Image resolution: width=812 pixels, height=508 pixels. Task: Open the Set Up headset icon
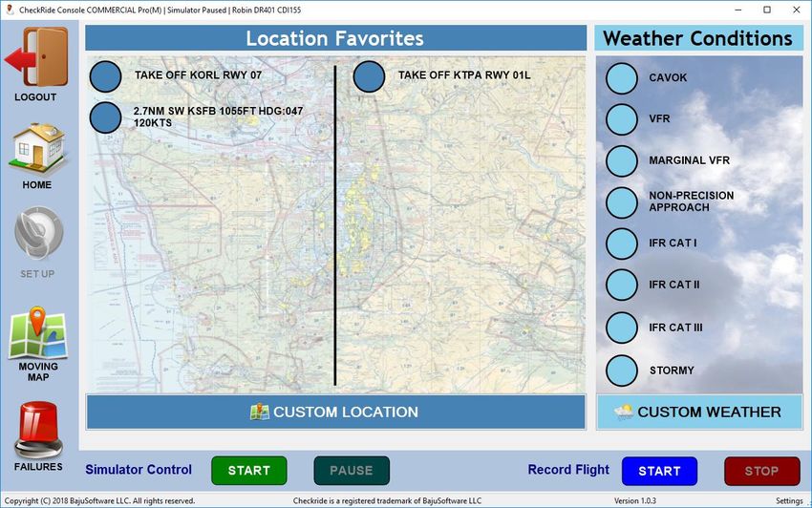tap(38, 233)
